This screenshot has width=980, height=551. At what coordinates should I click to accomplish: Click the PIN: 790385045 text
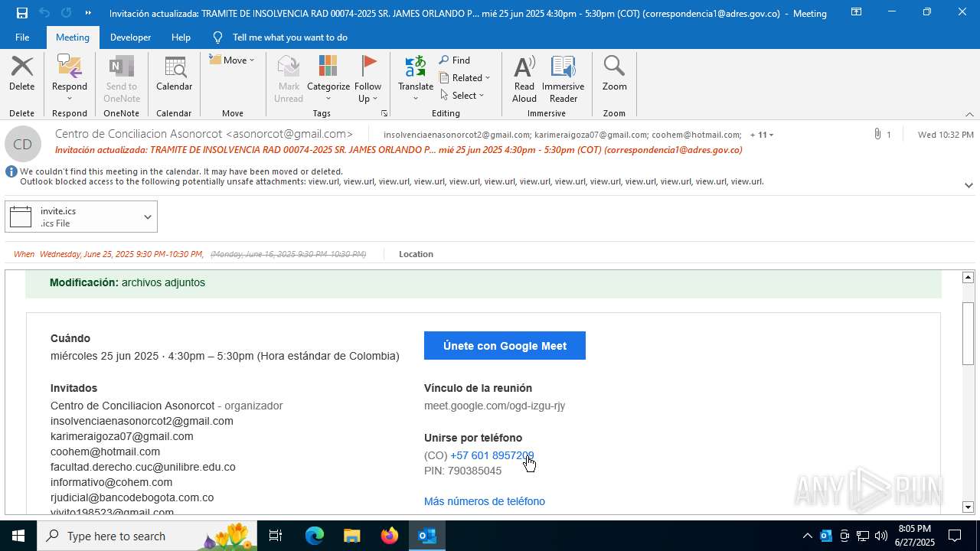(x=462, y=471)
